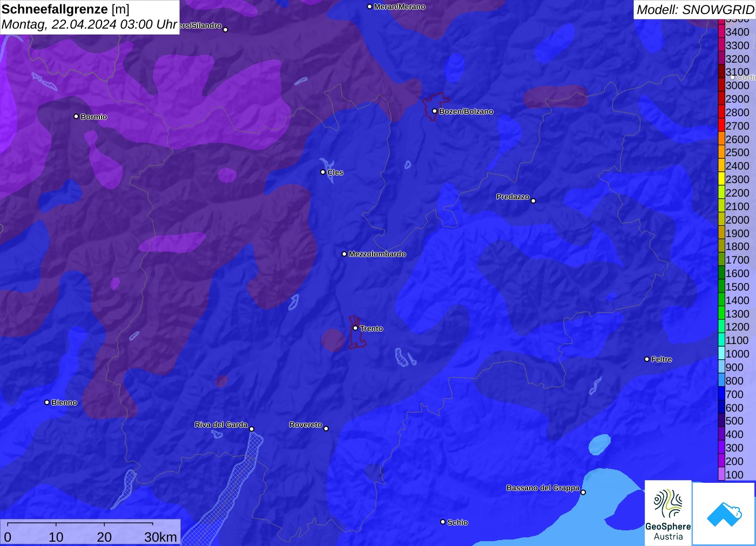Pick the 400 m purple legend swatch
This screenshot has height=546, width=756.
(721, 434)
